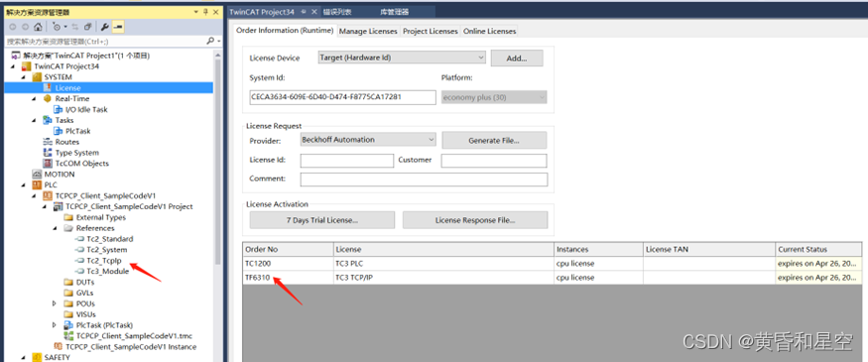Click the Routes node icon
The image size is (868, 362).
click(48, 142)
